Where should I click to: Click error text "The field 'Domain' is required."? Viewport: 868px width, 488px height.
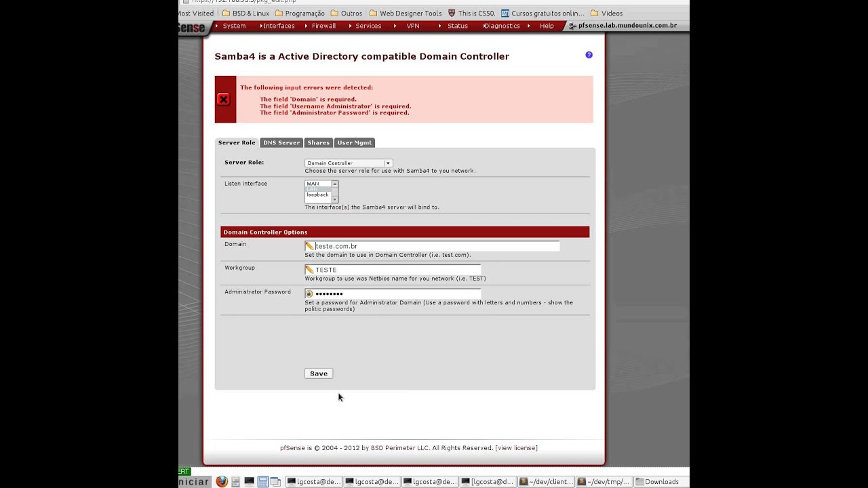click(308, 100)
